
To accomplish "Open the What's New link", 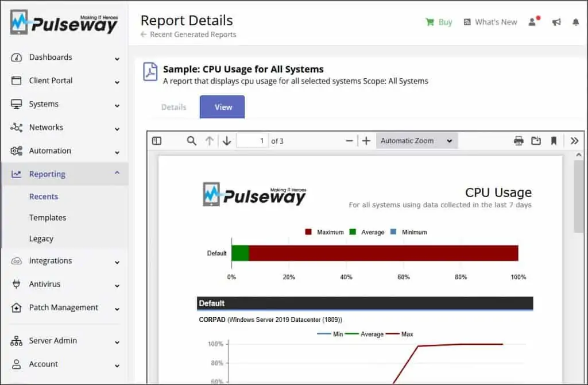I will coord(490,22).
